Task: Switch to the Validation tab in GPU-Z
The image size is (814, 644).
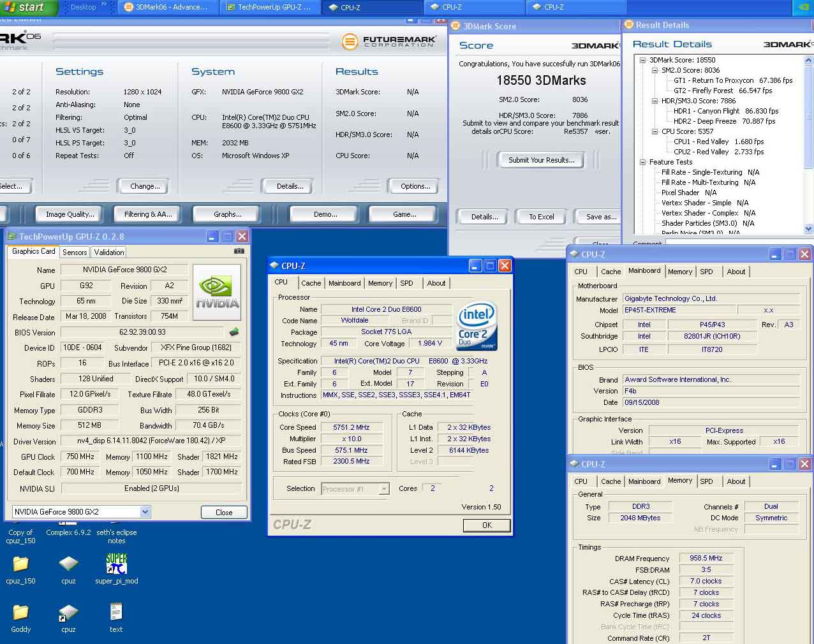Action: click(109, 252)
